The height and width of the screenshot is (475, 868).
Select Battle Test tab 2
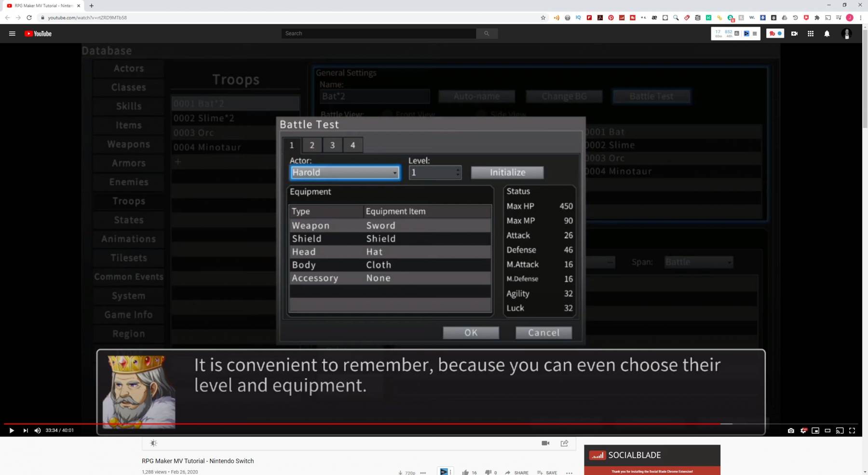click(x=312, y=145)
